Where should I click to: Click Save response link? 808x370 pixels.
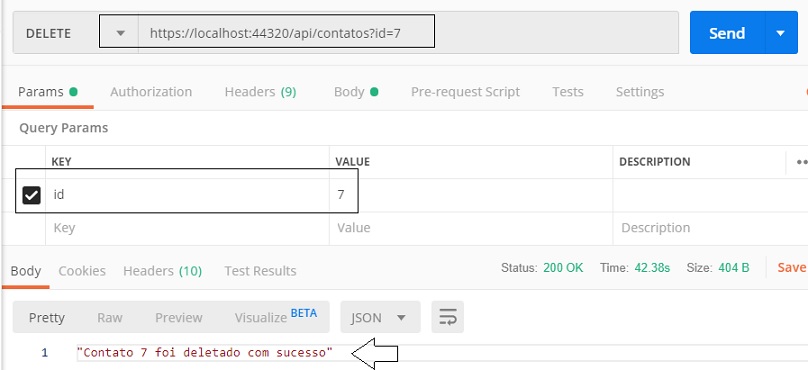coord(792,267)
